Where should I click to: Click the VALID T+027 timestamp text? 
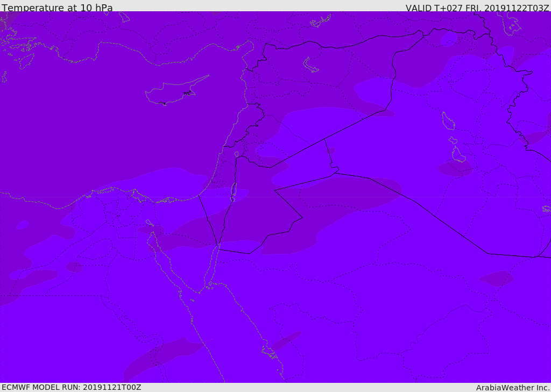[x=477, y=8]
